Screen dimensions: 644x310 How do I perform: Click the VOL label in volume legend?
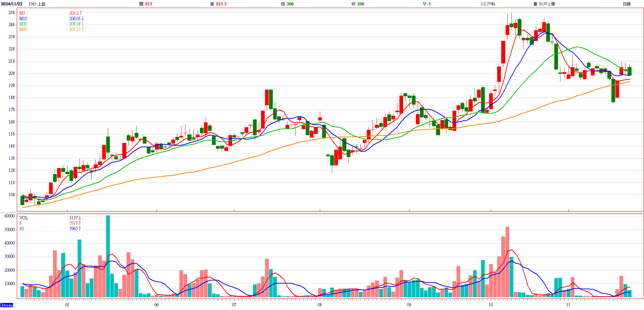[24, 218]
